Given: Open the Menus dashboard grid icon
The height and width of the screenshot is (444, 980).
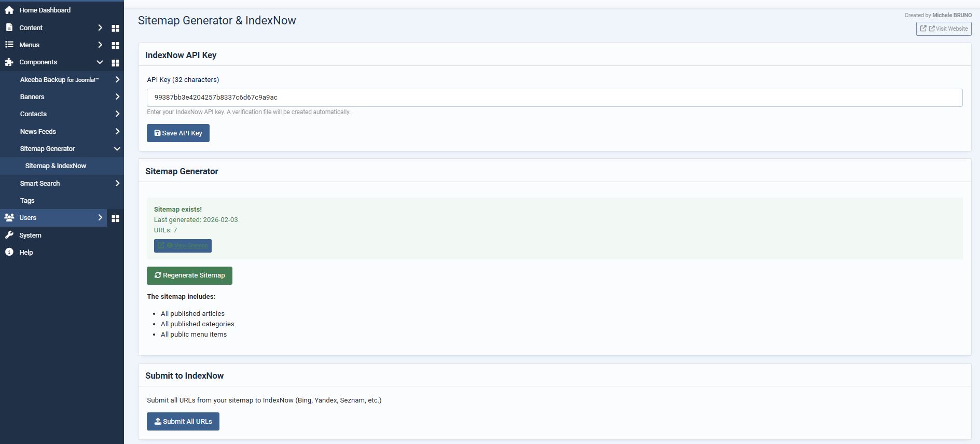Looking at the screenshot, I should [116, 45].
